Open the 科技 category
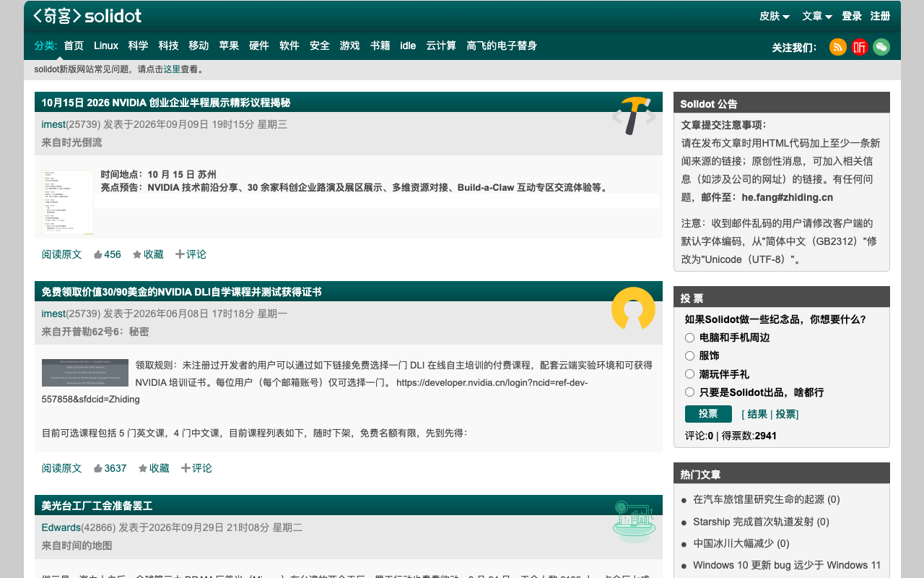Screen dimensions: 924x578 [x=169, y=46]
